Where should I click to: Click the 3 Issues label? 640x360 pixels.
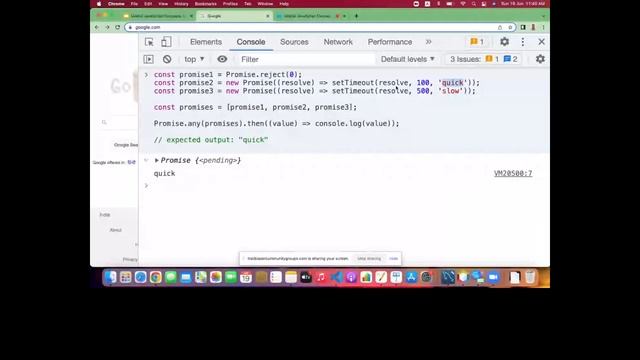[x=465, y=59]
